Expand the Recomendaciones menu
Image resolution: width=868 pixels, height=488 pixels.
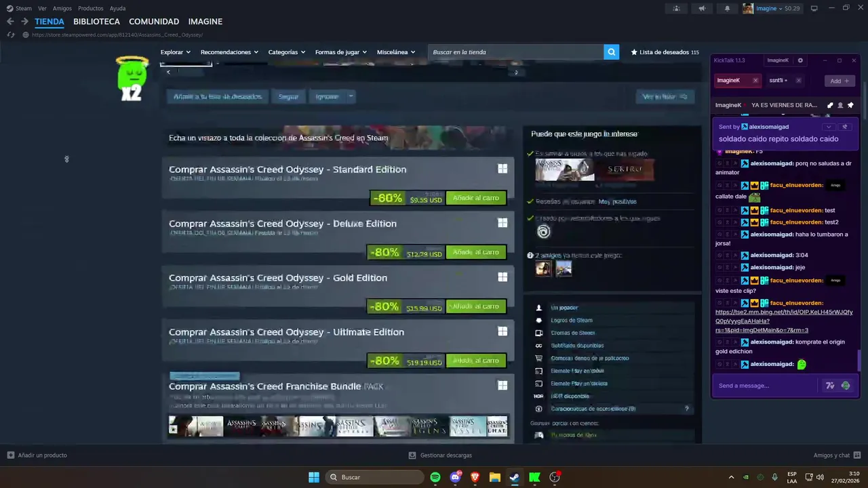(x=229, y=52)
